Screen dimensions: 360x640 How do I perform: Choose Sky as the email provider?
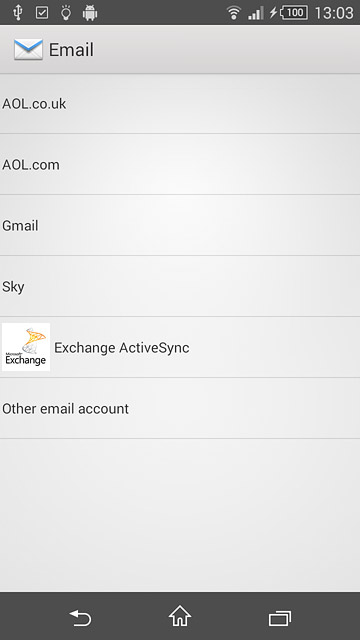coord(180,286)
